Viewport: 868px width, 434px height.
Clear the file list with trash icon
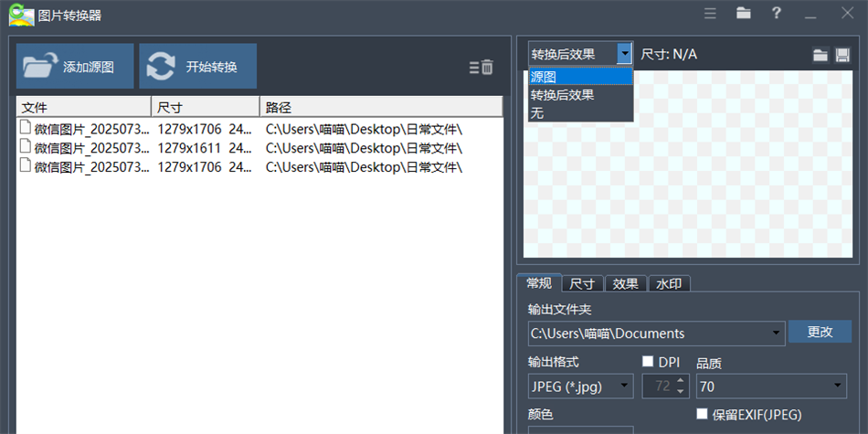coord(482,67)
